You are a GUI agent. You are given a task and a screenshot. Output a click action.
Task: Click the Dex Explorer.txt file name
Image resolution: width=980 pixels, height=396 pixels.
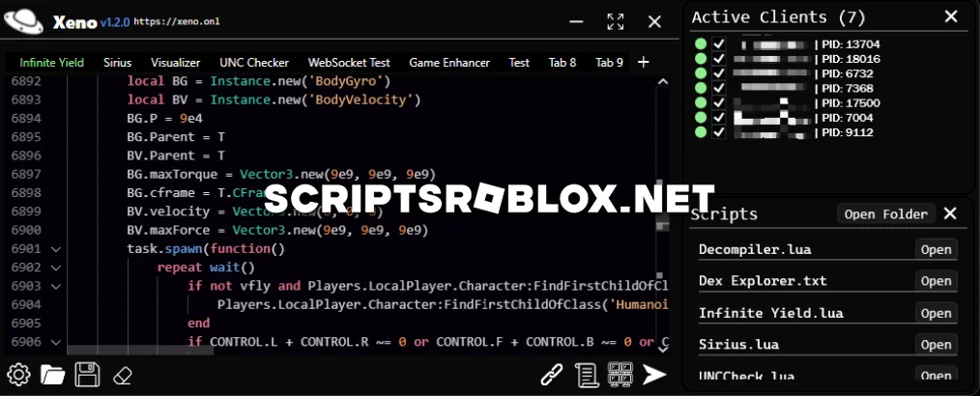pos(764,281)
